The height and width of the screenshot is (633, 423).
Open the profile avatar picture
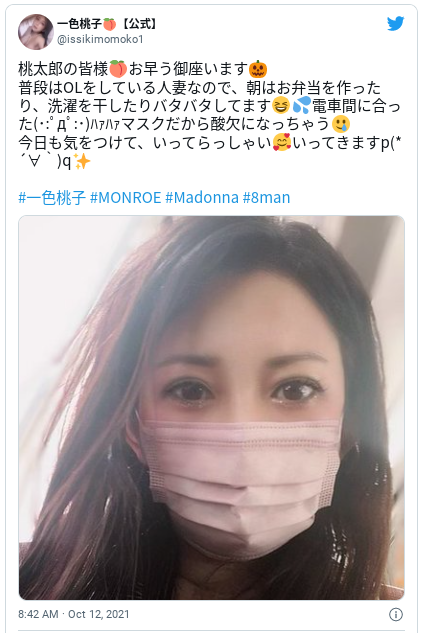coord(36,32)
